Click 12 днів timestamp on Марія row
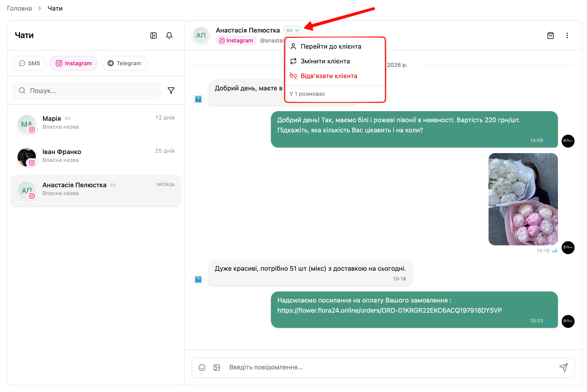The width and height of the screenshot is (587, 392). point(165,118)
